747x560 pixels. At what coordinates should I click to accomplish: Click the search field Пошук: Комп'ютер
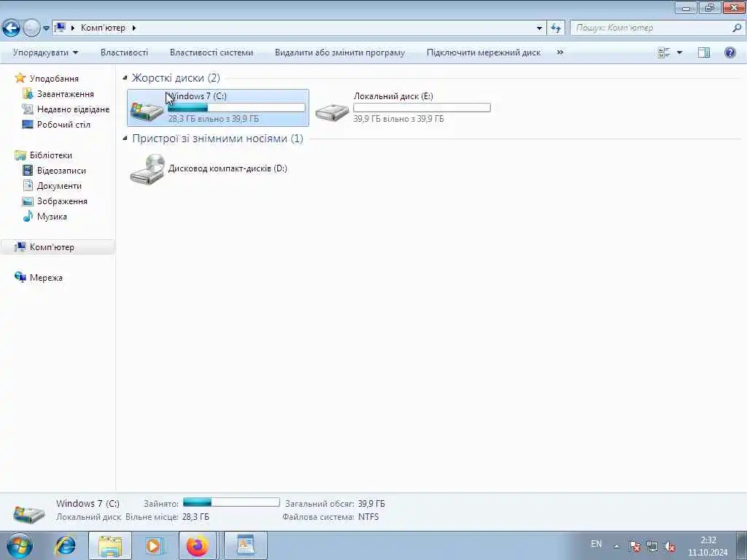tap(651, 28)
